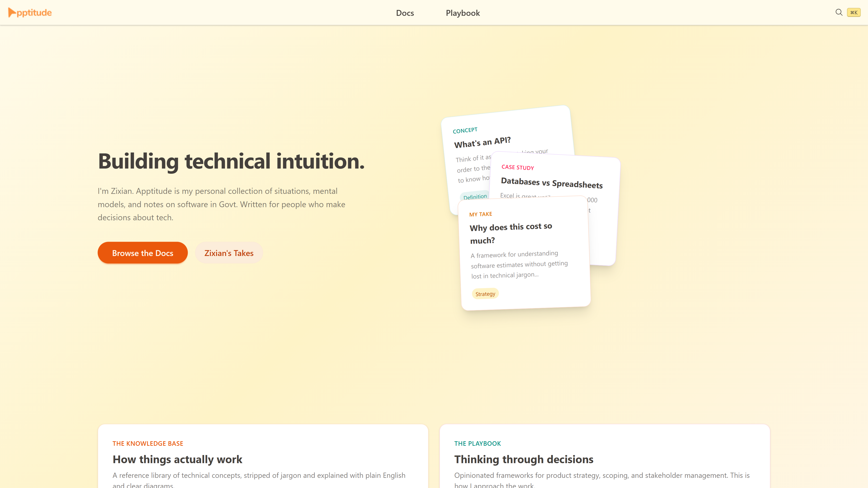Screen dimensions: 868x488
Task: Click the CASE STUDY label
Action: 518,167
